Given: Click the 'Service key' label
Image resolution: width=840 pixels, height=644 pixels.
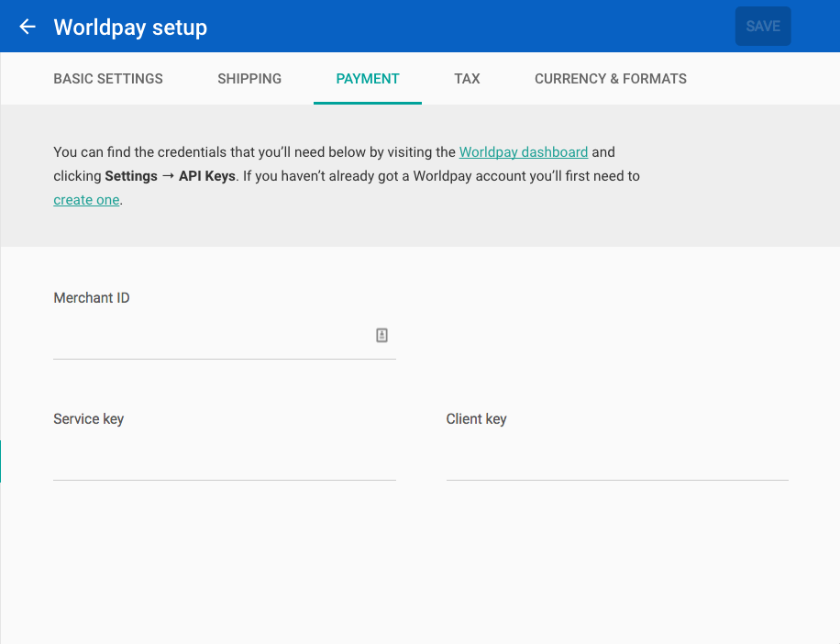Looking at the screenshot, I should tap(88, 419).
